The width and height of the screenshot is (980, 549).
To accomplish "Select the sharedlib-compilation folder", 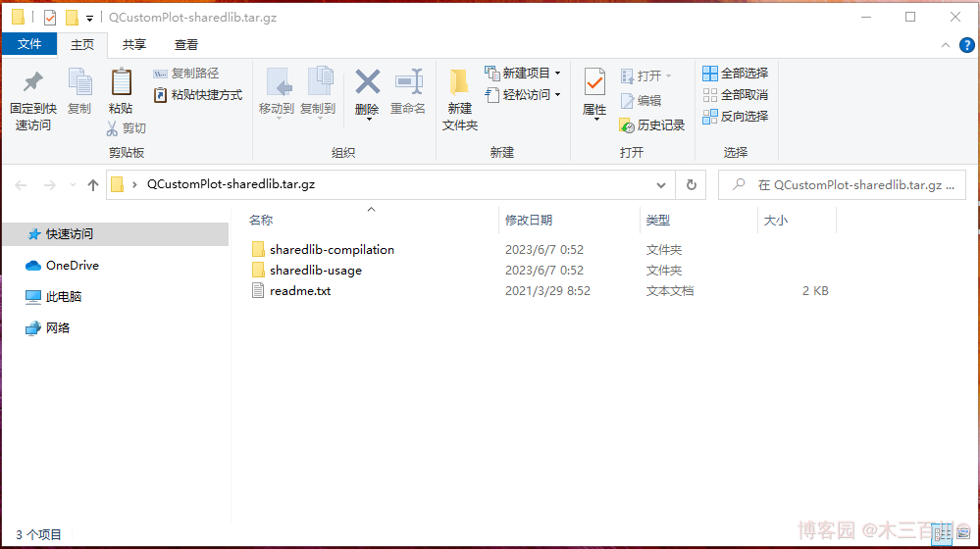I will point(332,250).
